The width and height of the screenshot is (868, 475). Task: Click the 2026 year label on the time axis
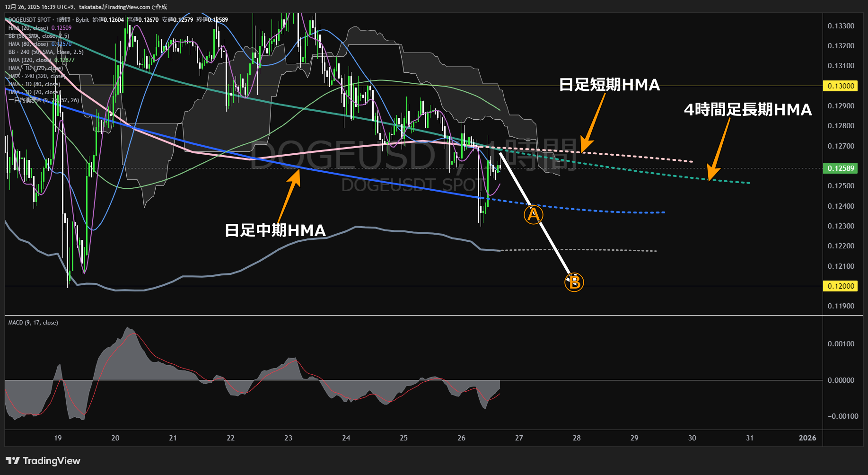[807, 438]
